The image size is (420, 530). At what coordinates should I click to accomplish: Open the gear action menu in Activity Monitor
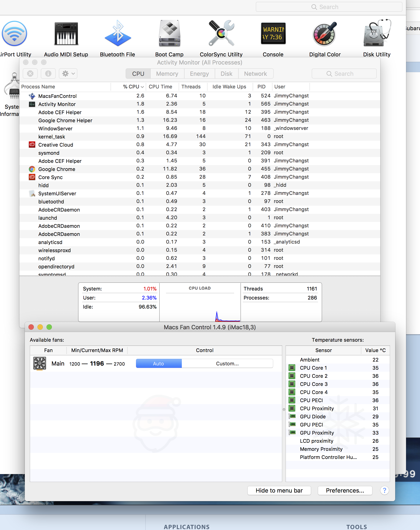(x=68, y=74)
